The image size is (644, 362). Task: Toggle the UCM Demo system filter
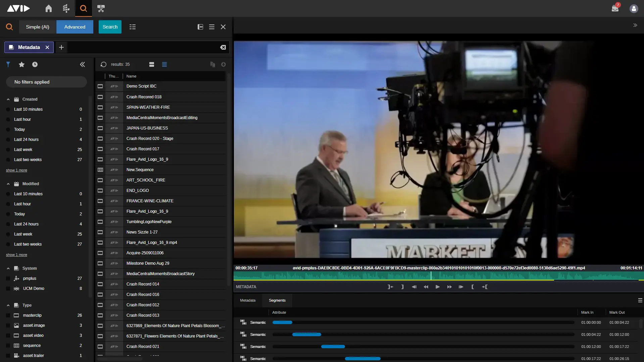[8, 289]
